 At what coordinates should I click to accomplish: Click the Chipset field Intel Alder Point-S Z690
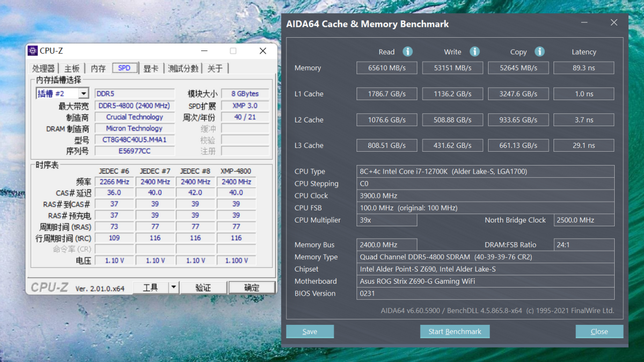(486, 269)
